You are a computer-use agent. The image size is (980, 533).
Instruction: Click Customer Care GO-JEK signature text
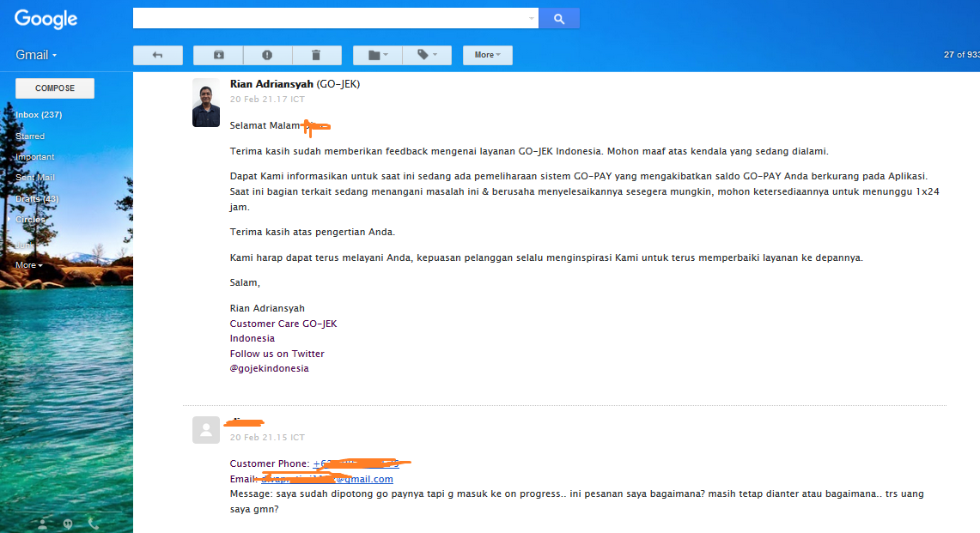pyautogui.click(x=283, y=324)
